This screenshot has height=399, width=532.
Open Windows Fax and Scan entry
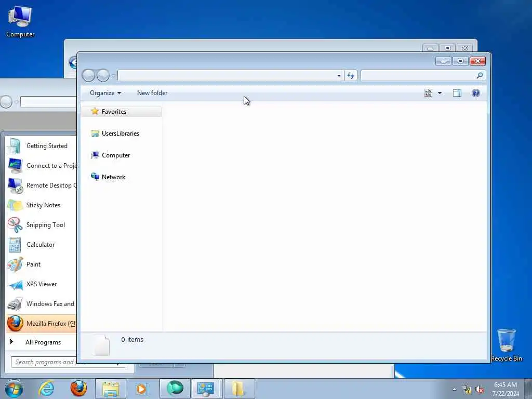(x=42, y=303)
